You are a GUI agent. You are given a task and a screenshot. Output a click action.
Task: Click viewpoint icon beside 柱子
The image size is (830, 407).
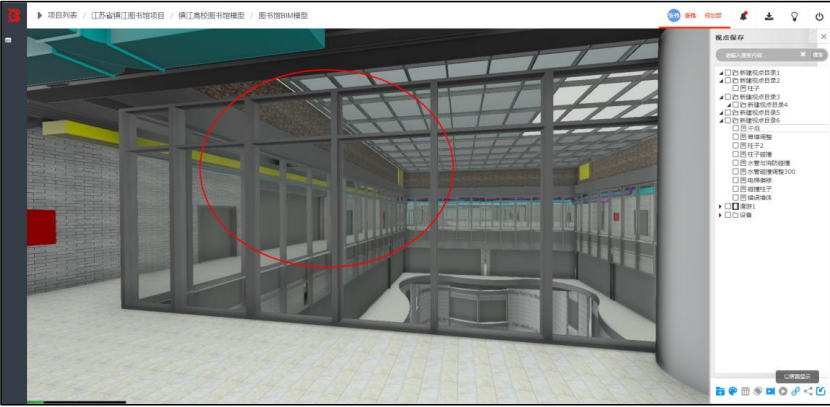[x=743, y=88]
